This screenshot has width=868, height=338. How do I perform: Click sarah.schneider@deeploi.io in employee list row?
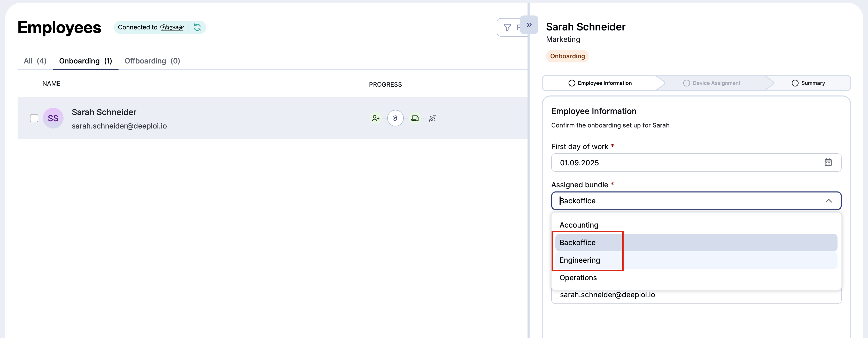click(x=119, y=126)
